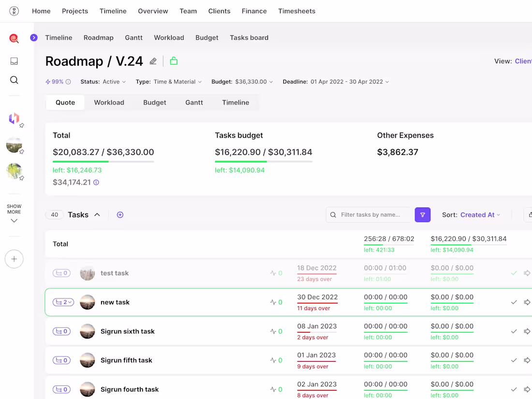Image resolution: width=532 pixels, height=399 pixels.
Task: Uncheck the completed test task
Action: (514, 273)
